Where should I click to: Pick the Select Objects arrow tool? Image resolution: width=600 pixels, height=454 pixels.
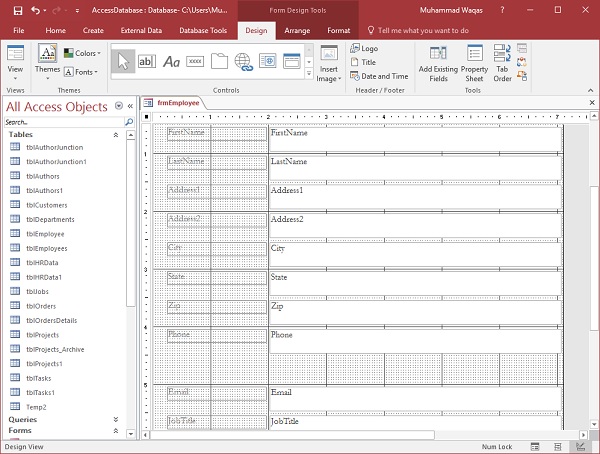[124, 61]
